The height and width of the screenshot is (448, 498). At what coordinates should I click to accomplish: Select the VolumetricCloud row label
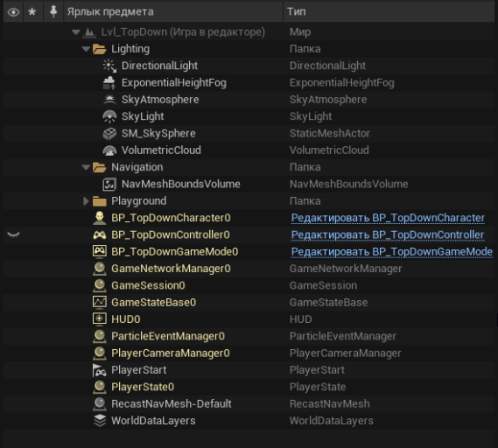click(161, 150)
